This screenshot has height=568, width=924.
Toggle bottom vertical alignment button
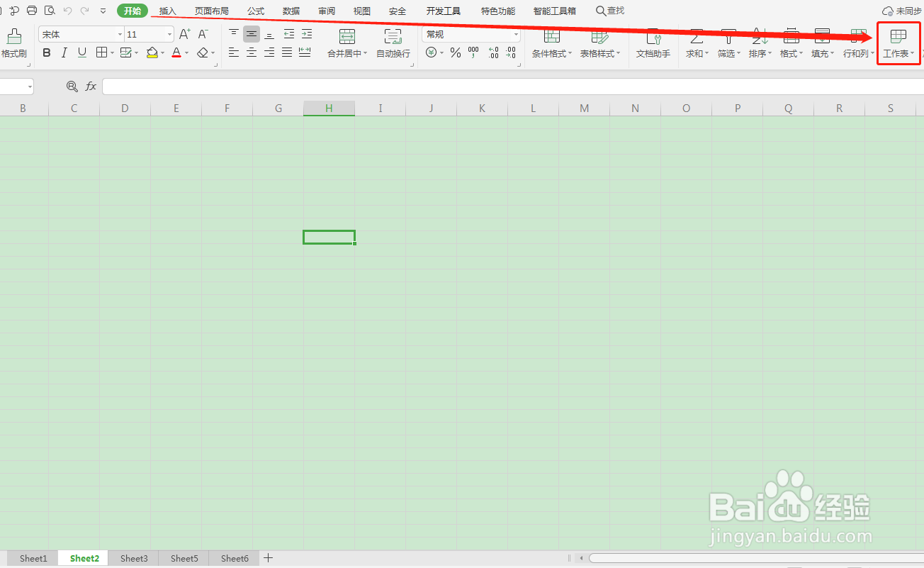click(269, 34)
